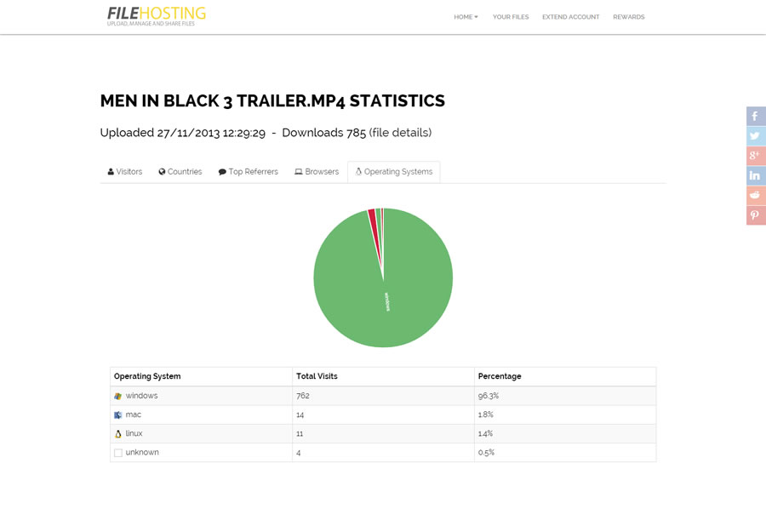Click the mac row label

[x=134, y=415]
